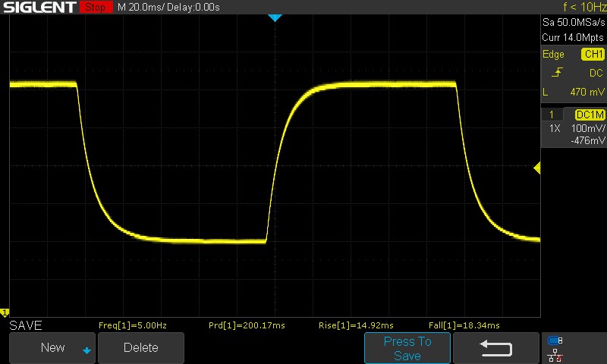Click the M 20.0ms timebase readout
Image resolution: width=607 pixels, height=364 pixels.
[140, 7]
